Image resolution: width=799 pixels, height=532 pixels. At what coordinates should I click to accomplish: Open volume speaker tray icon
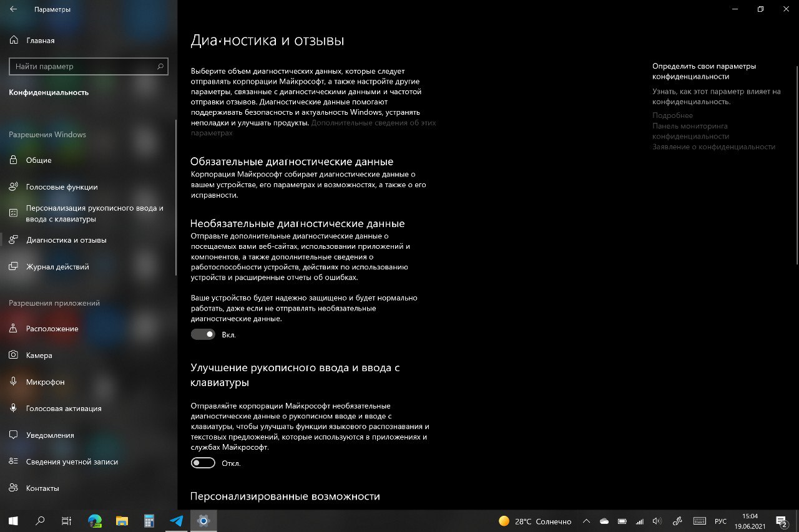[x=657, y=521]
